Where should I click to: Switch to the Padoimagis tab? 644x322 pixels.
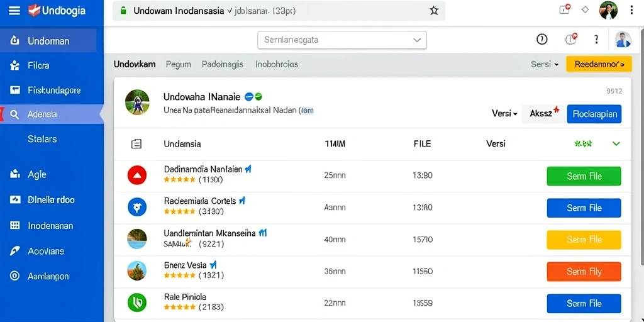click(x=223, y=65)
